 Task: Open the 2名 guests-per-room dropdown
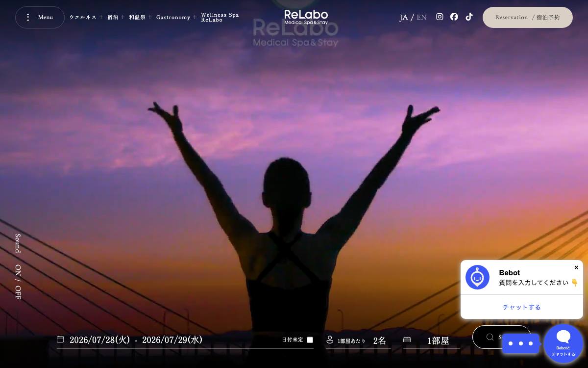coord(380,341)
